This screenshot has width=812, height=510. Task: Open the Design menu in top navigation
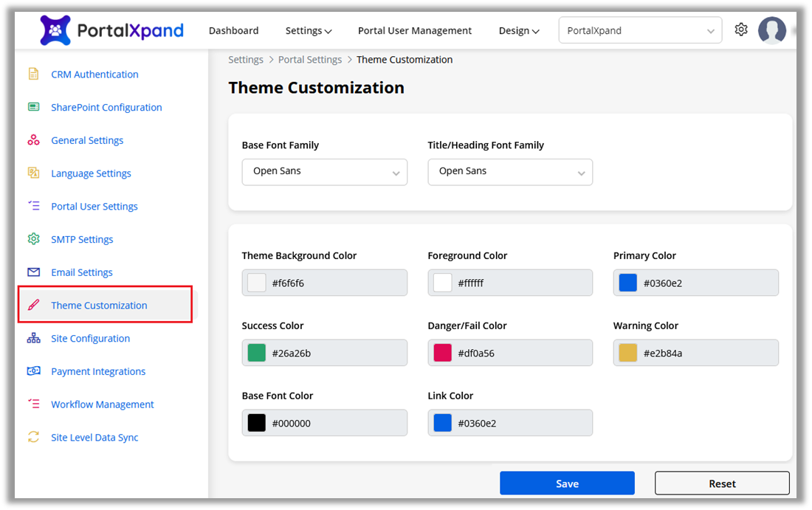click(x=519, y=31)
